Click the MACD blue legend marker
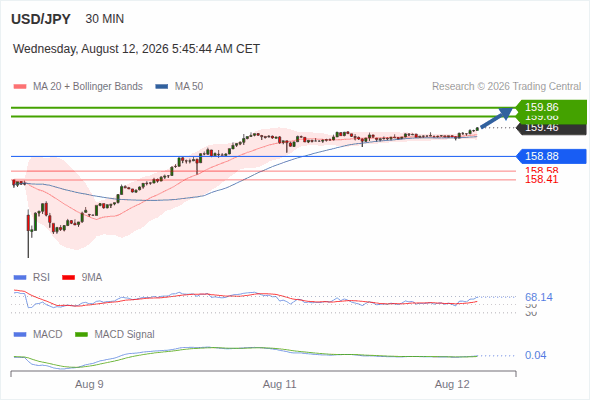 coord(20,334)
